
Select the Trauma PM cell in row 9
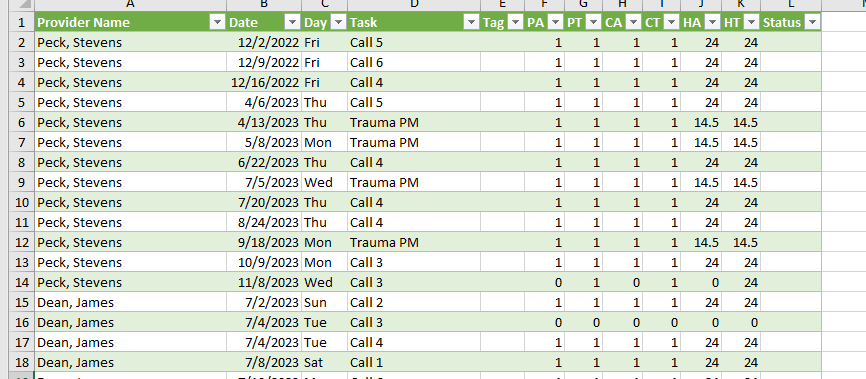(414, 182)
